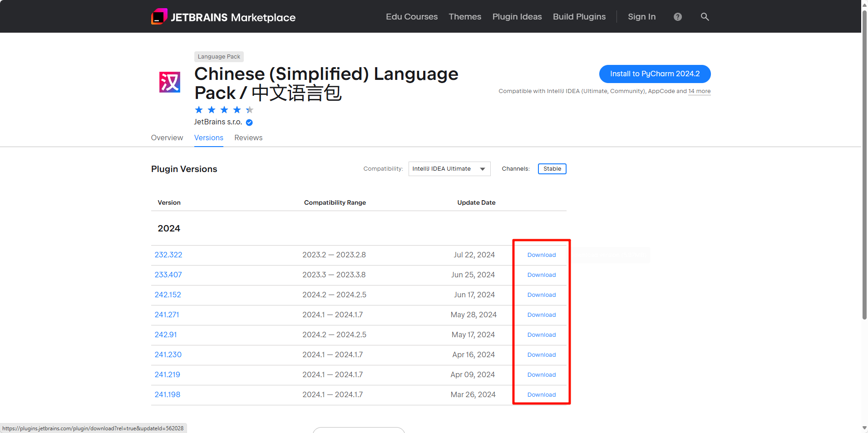Open Edu Courses in top navigation
Screen dimensions: 868x433
tap(412, 17)
